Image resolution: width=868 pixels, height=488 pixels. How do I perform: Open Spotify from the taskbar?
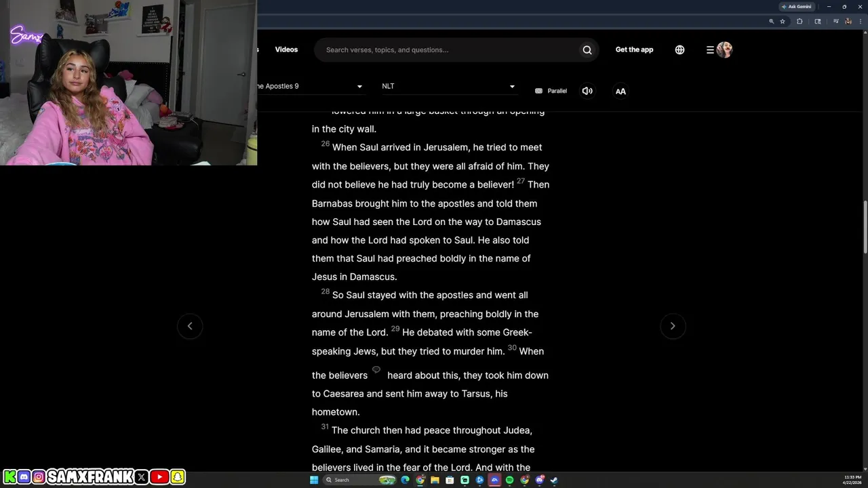pyautogui.click(x=509, y=480)
